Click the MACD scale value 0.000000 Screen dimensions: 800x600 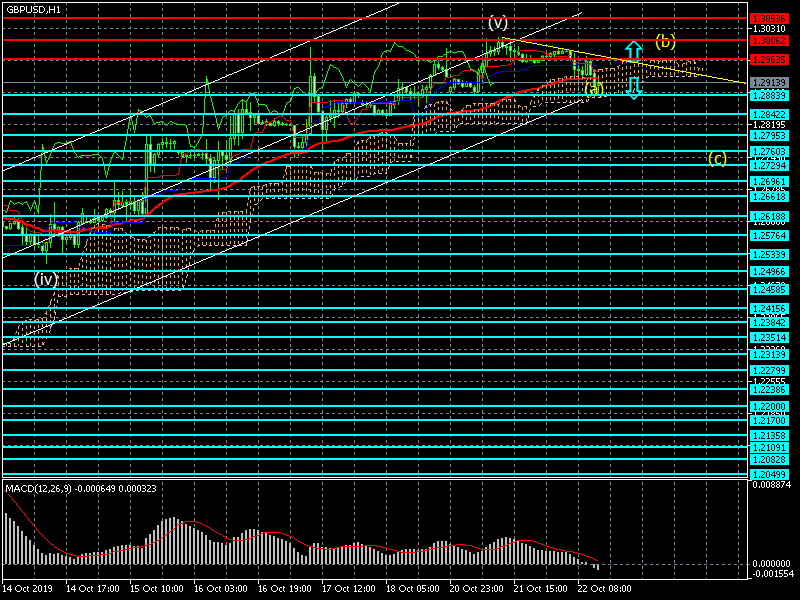[772, 564]
